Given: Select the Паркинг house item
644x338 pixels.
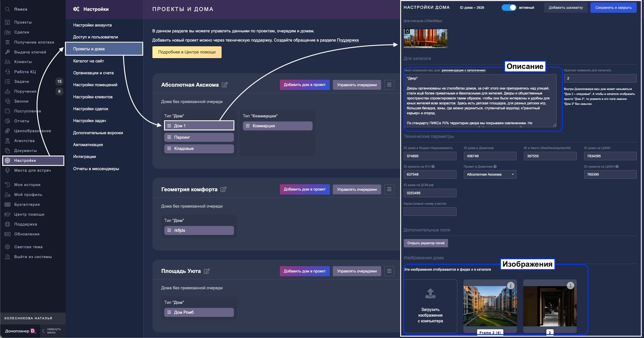Looking at the screenshot, I should tap(199, 137).
